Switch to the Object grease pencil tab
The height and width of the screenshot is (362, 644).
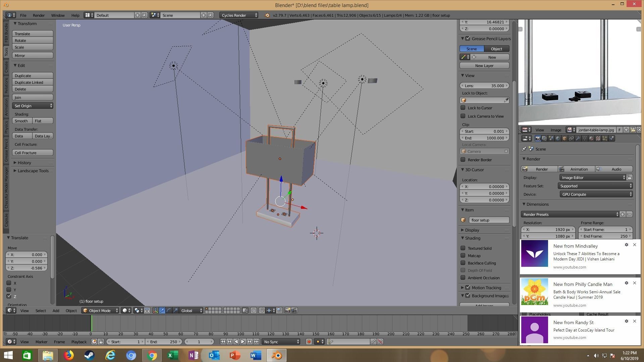click(496, 49)
